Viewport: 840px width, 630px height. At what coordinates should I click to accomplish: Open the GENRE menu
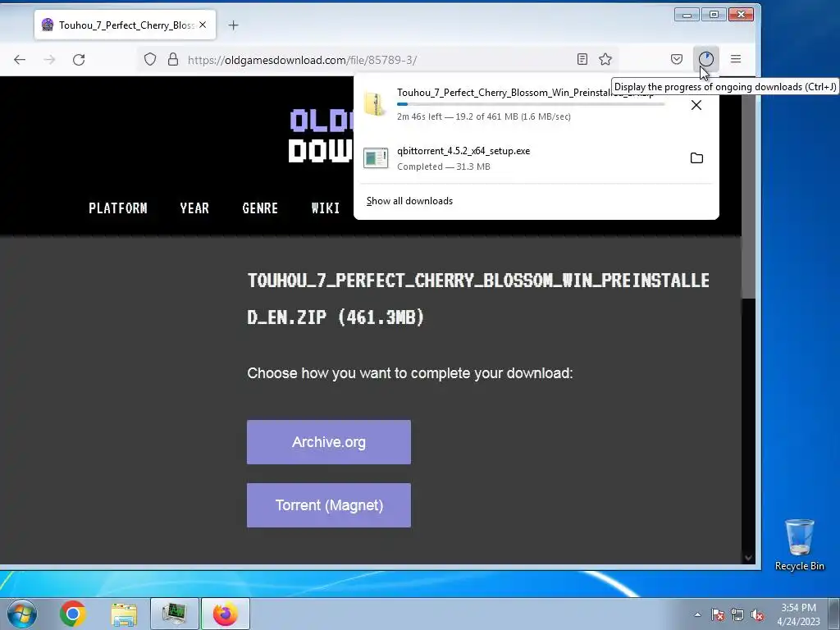[x=260, y=208]
